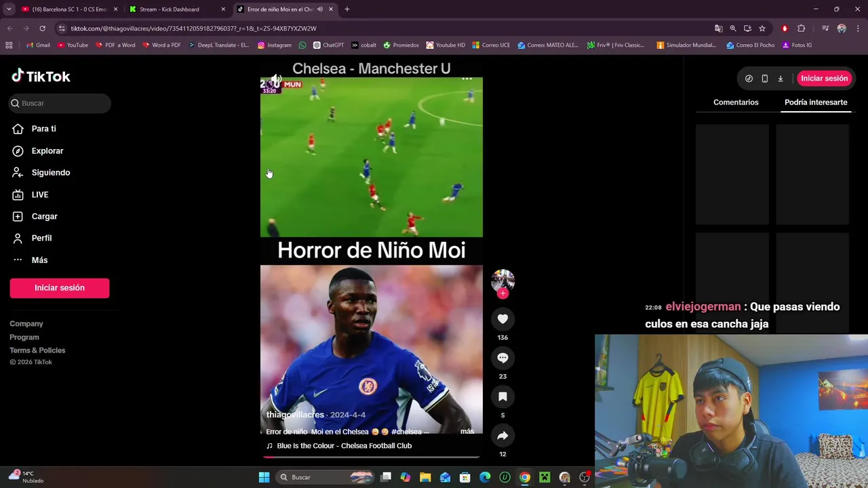Open Task View on taskbar

(x=386, y=477)
